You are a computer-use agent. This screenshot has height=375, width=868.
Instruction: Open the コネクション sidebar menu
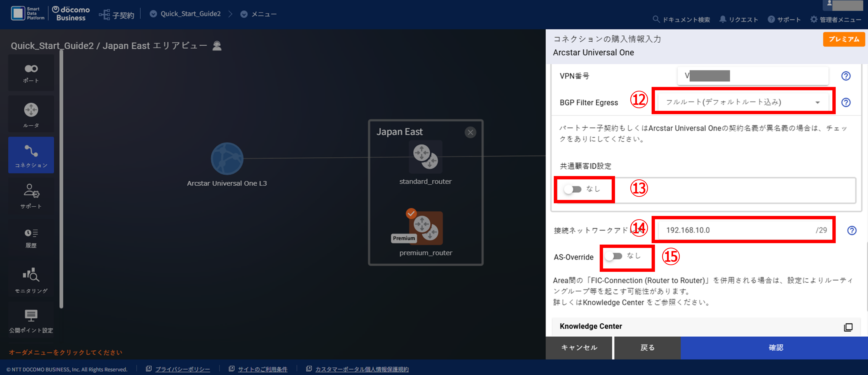(31, 155)
